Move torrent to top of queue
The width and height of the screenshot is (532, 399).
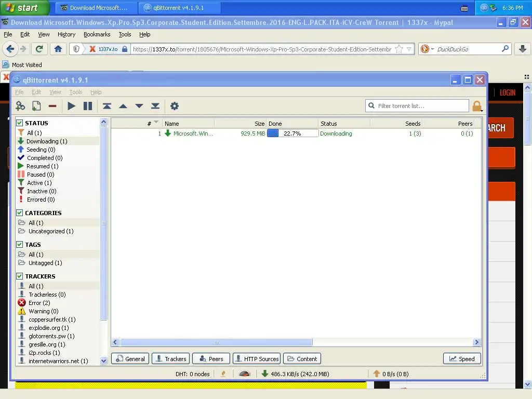coord(107,106)
